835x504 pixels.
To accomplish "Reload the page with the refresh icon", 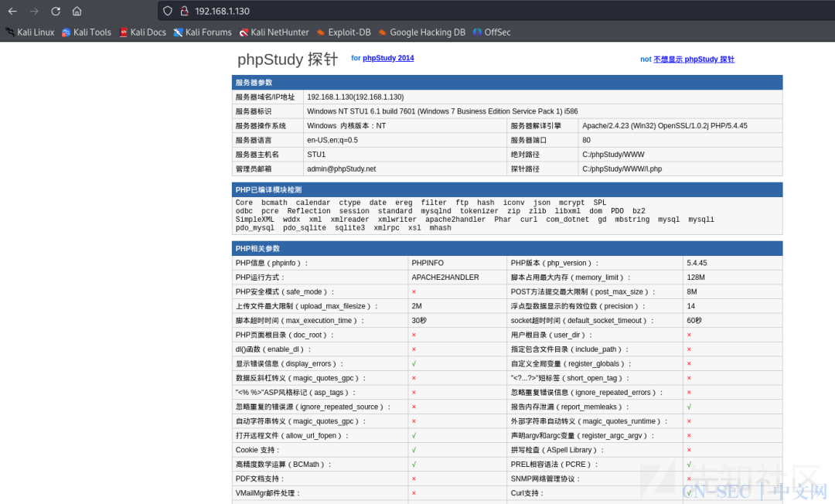I will click(x=56, y=11).
